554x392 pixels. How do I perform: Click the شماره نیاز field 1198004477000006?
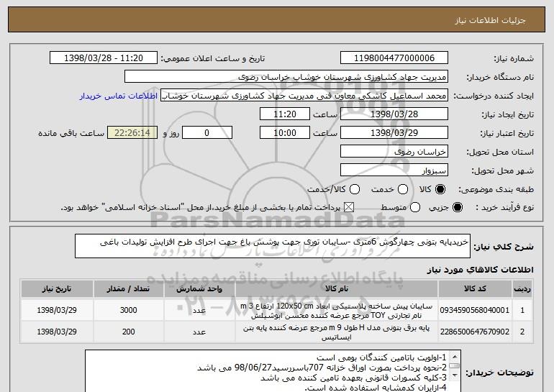(x=394, y=58)
